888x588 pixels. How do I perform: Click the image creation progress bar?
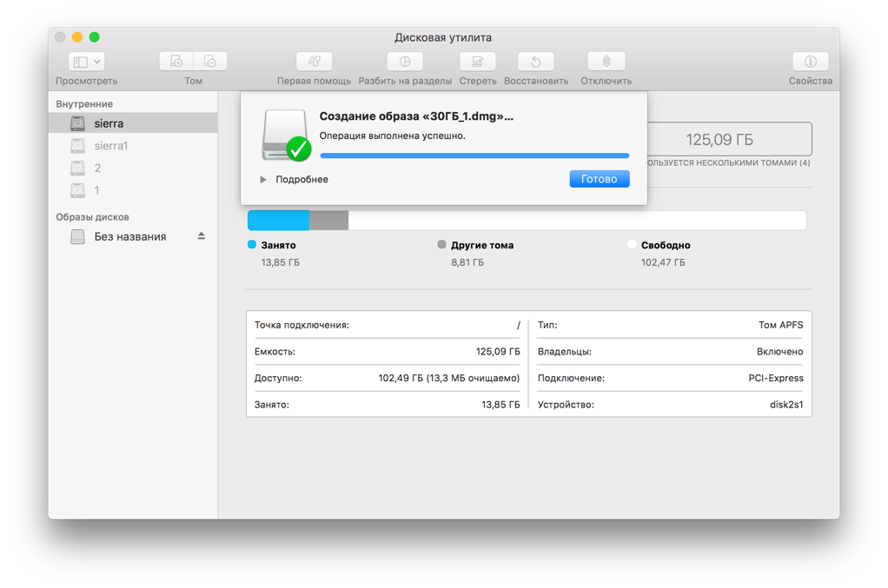474,154
